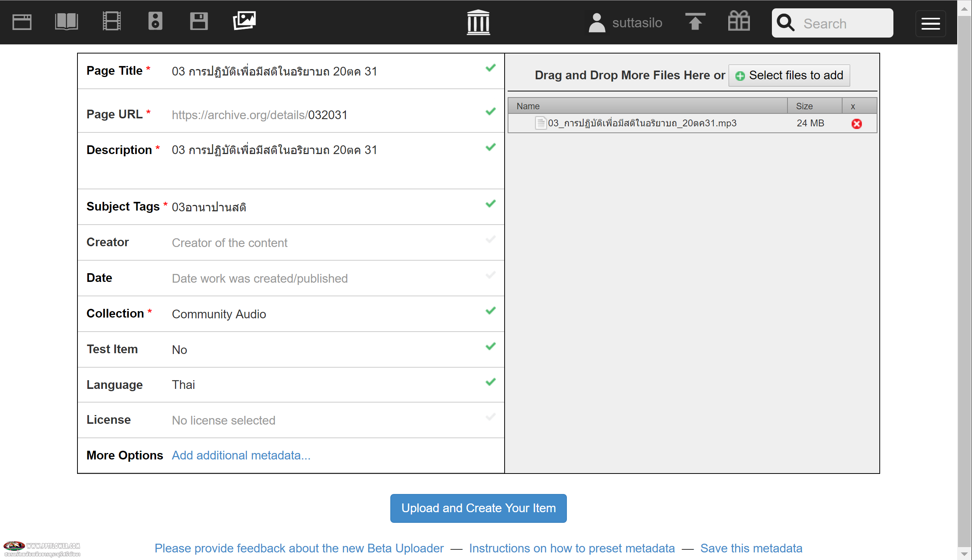
Task: Open the suttasilo user account menu
Action: pos(625,23)
